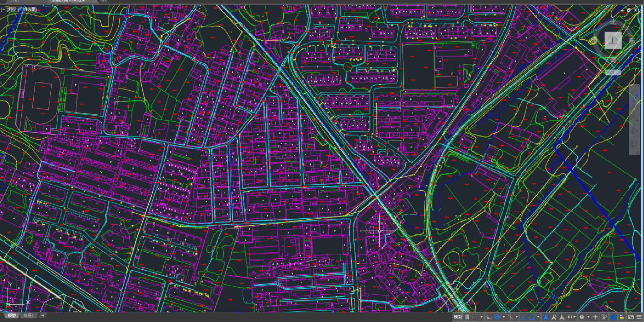Click the annotation monitor plus icon
This screenshot has height=322, width=644.
pyautogui.click(x=596, y=317)
